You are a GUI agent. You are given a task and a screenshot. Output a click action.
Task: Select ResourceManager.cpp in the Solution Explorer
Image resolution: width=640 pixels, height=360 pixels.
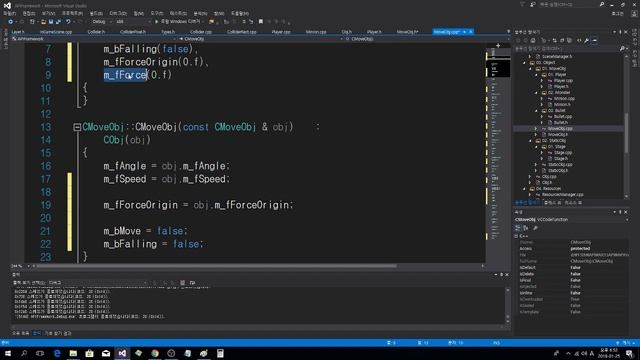[562, 195]
